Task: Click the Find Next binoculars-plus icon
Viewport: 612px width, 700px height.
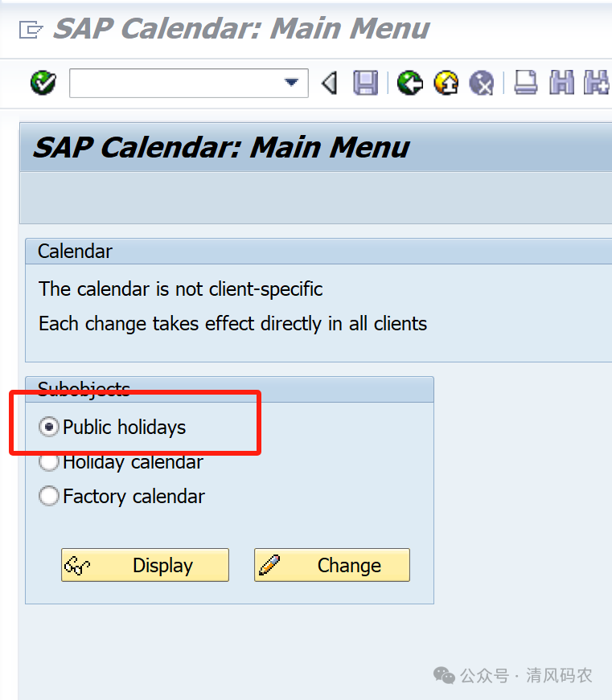Action: click(x=596, y=83)
